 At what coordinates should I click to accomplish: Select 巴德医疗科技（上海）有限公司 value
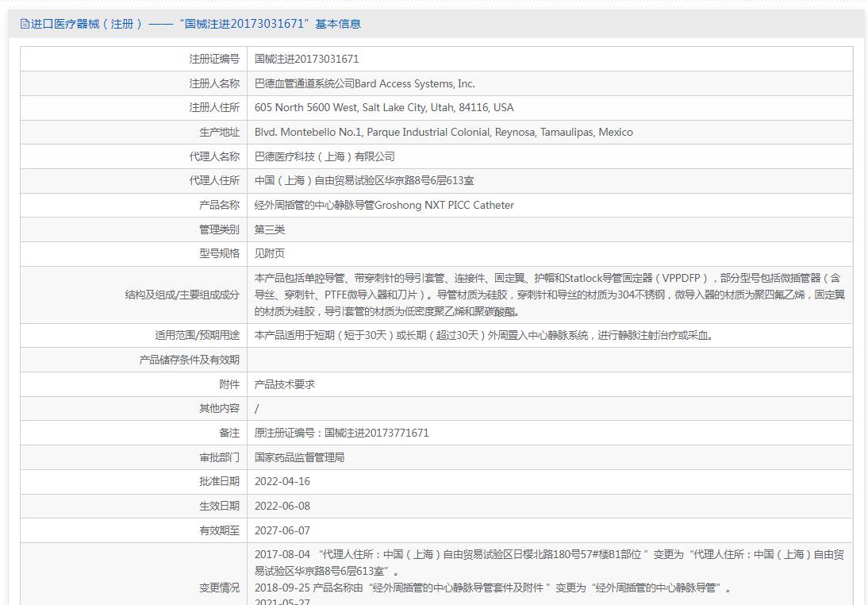tap(325, 156)
